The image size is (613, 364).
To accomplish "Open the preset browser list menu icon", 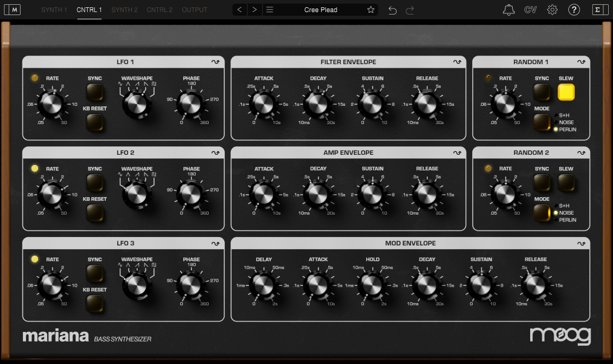I will click(270, 10).
